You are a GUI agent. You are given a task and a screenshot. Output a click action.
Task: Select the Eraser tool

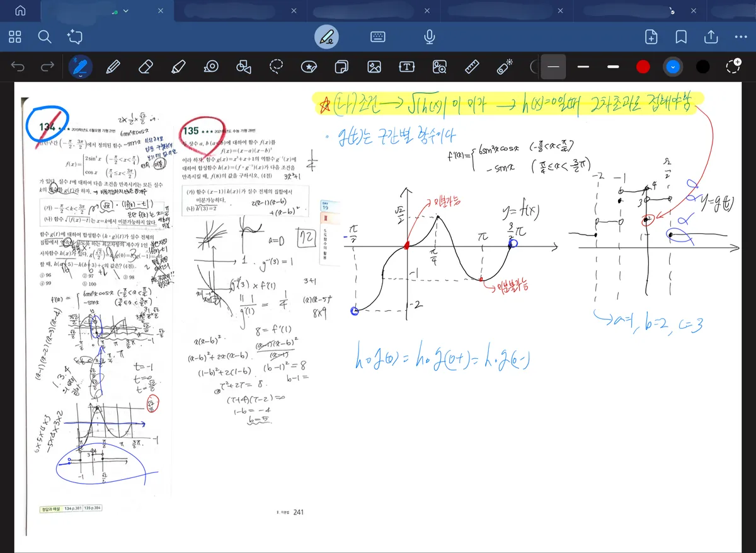click(x=146, y=66)
